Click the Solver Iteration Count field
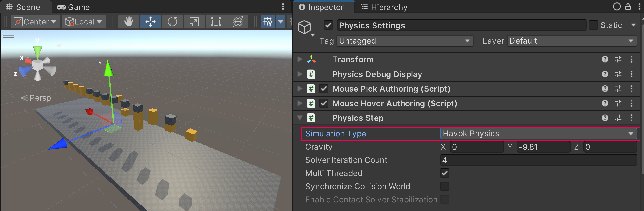 [538, 160]
